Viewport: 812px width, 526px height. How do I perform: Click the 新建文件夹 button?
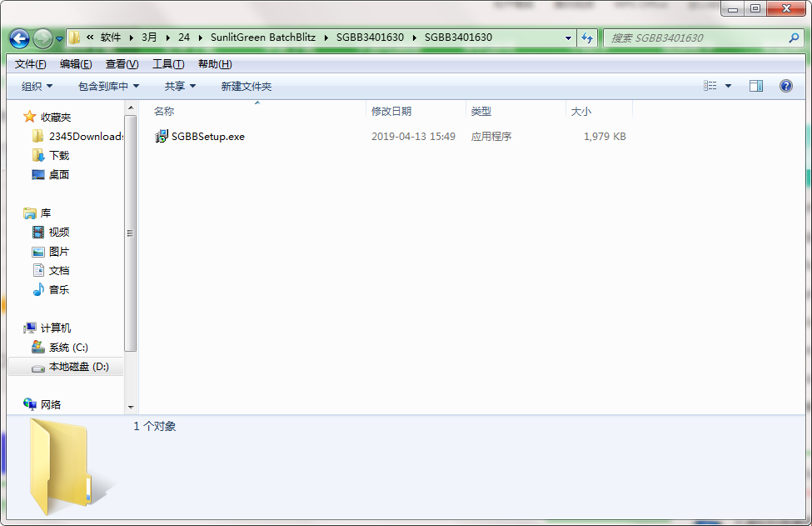(x=246, y=86)
